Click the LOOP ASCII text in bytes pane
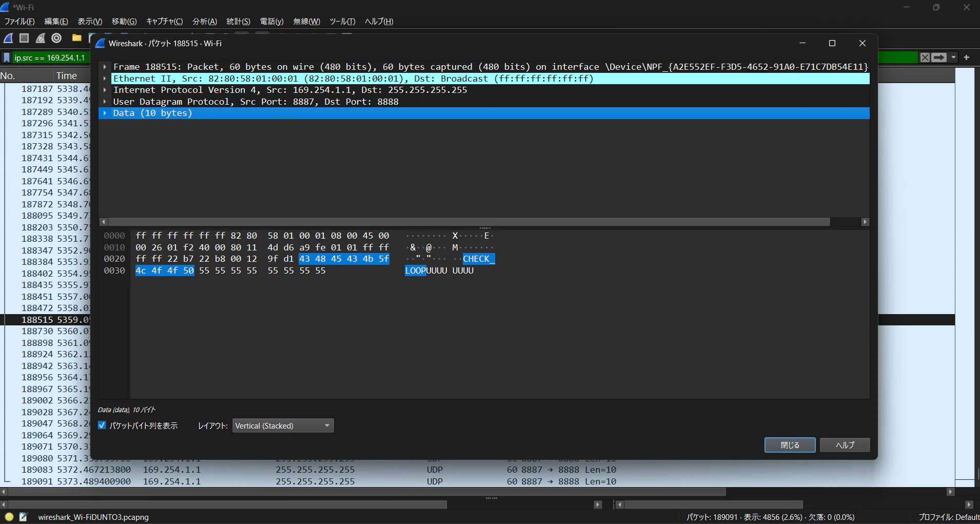This screenshot has width=980, height=524. point(416,270)
